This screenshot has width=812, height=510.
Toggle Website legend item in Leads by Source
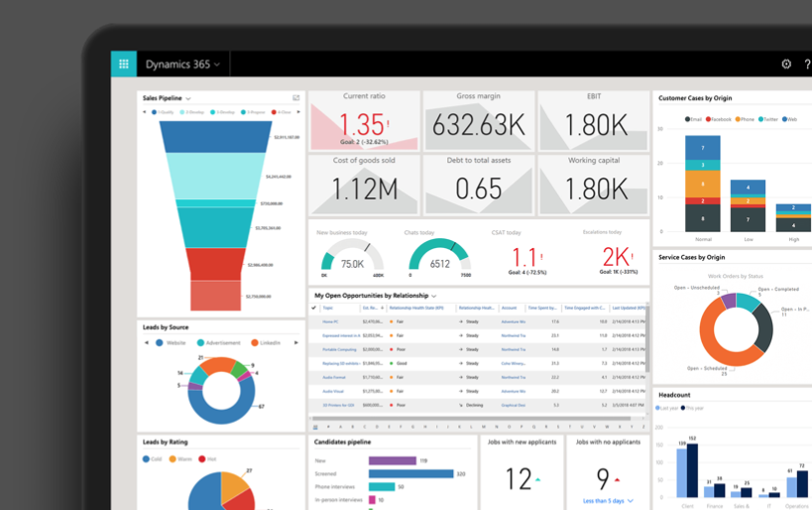click(x=170, y=343)
